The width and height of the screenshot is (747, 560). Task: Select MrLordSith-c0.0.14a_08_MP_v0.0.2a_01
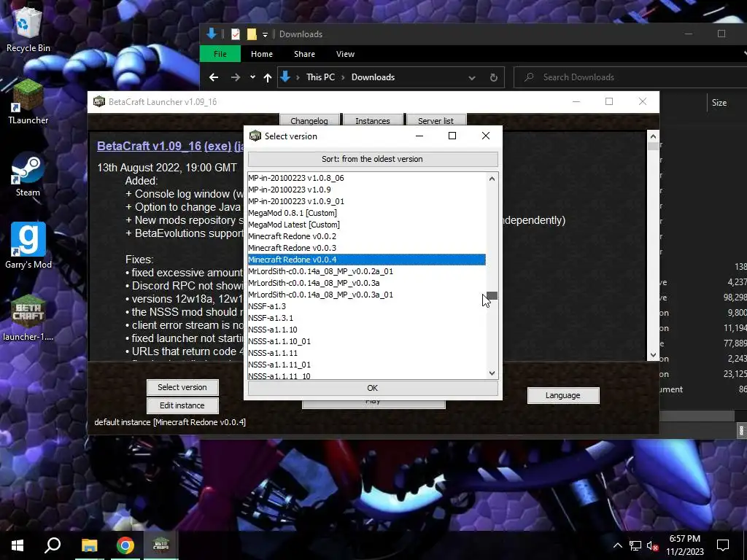pyautogui.click(x=367, y=271)
